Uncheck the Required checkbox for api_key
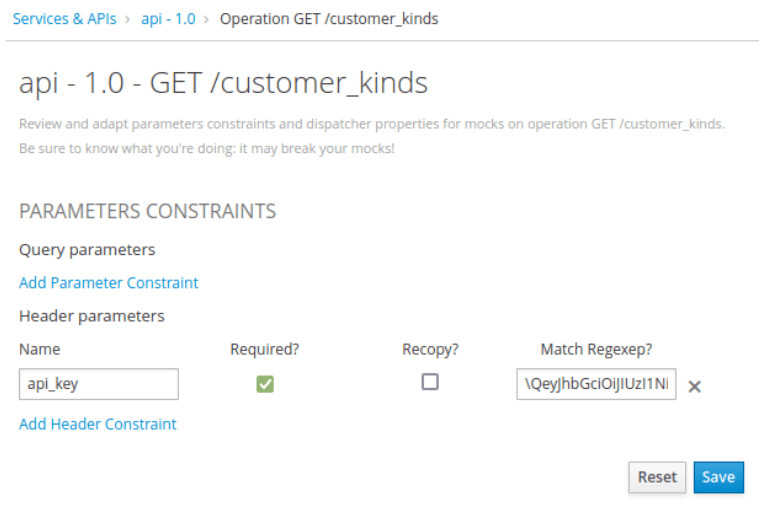Viewport: 771px width, 511px height. 265,384
